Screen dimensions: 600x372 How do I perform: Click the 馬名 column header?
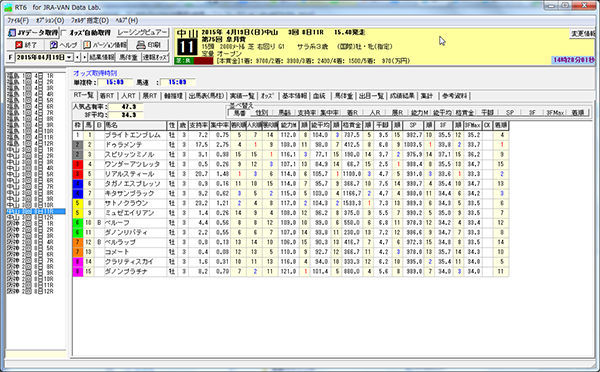point(135,125)
